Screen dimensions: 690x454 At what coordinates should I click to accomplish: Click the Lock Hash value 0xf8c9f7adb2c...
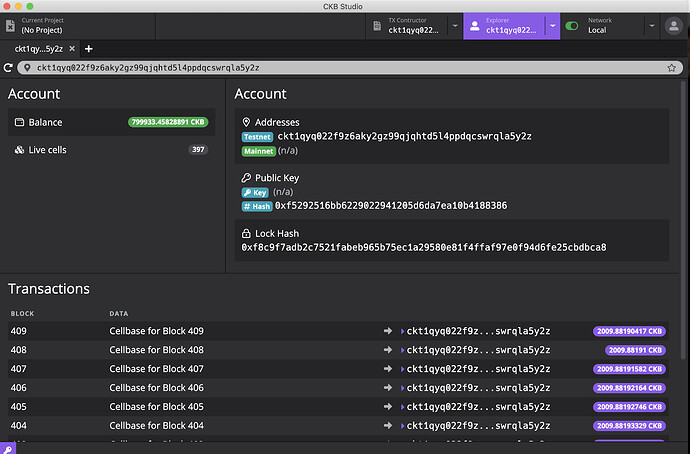click(x=423, y=247)
